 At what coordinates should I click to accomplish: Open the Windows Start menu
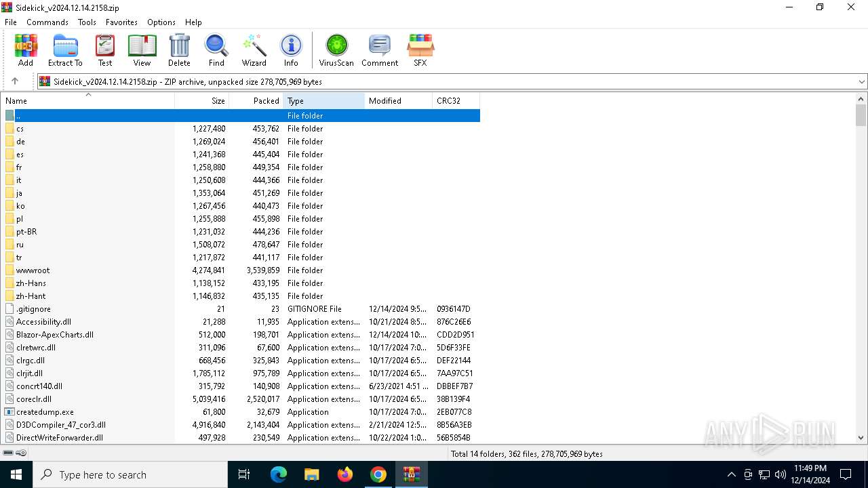pos(16,474)
